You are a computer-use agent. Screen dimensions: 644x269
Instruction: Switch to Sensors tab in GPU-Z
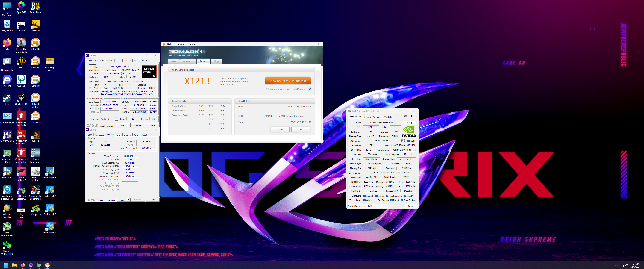point(367,117)
